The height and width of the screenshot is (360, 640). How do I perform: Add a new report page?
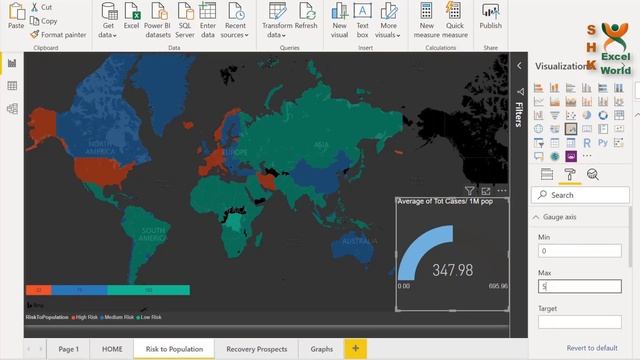pyautogui.click(x=355, y=349)
